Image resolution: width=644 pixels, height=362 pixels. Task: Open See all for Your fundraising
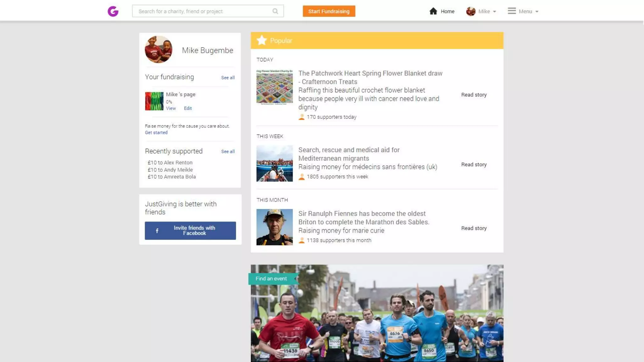pos(228,78)
